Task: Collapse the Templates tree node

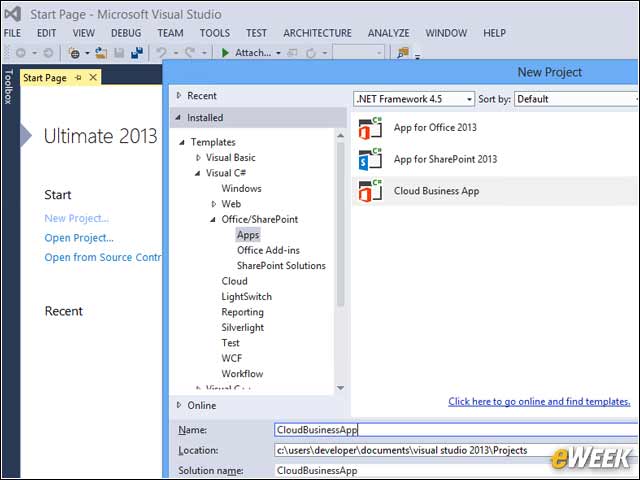Action: click(182, 142)
